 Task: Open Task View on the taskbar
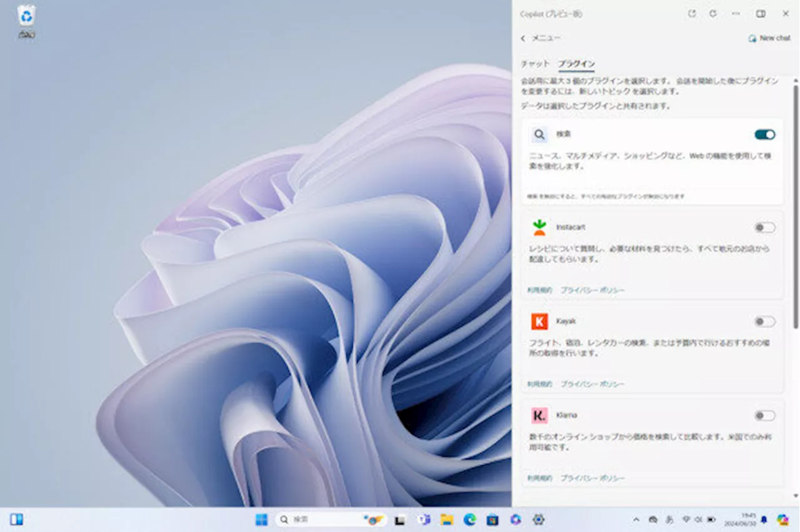coord(400,520)
